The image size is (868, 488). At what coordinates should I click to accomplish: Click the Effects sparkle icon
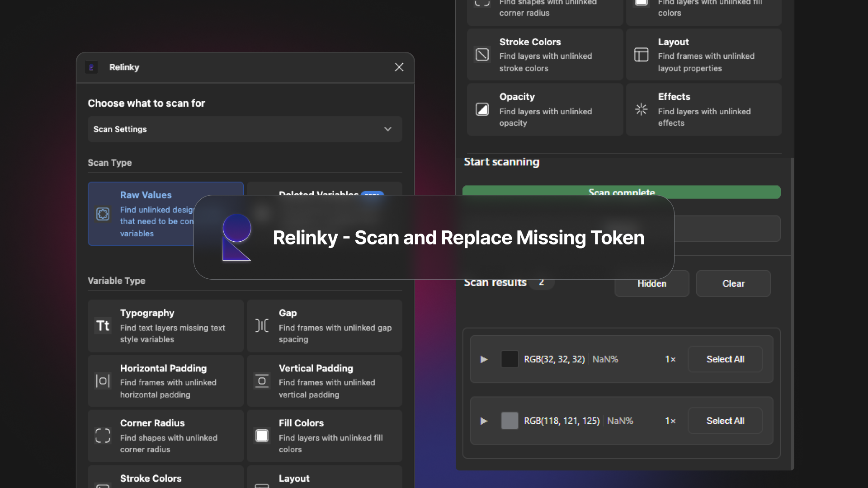point(641,109)
